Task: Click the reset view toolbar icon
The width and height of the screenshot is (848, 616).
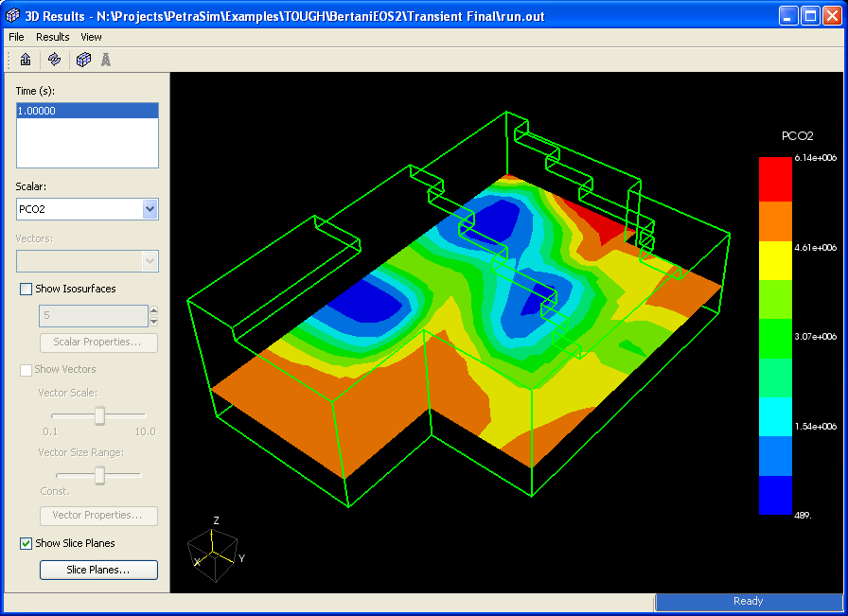Action: pyautogui.click(x=26, y=60)
